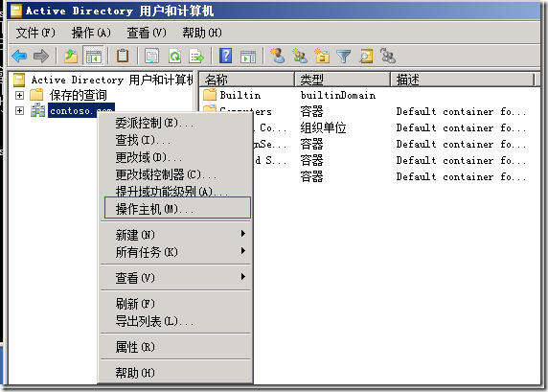Click the filter funnel icon in toolbar
Screen dimensions: 548x392
click(344, 56)
